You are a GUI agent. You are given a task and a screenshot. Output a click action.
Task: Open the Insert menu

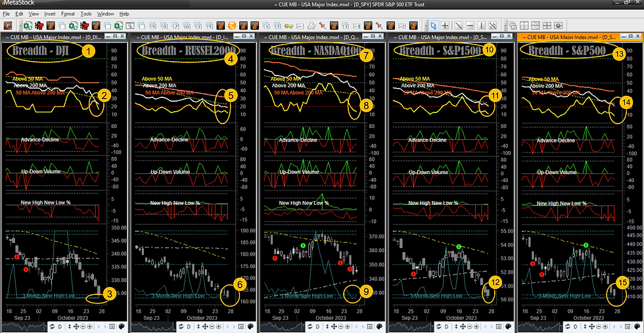[50, 14]
